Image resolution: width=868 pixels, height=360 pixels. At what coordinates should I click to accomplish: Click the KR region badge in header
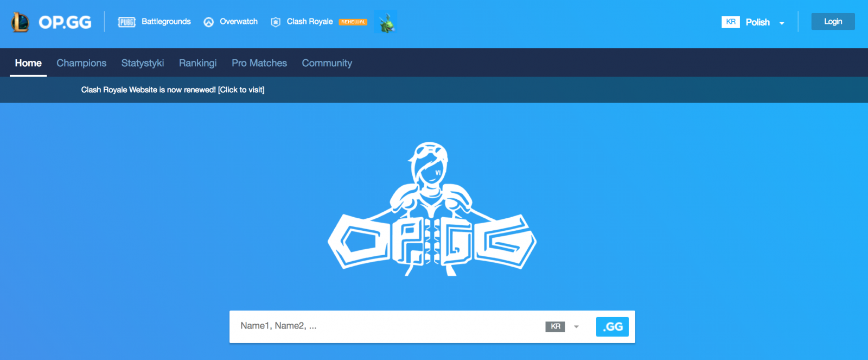tap(731, 22)
